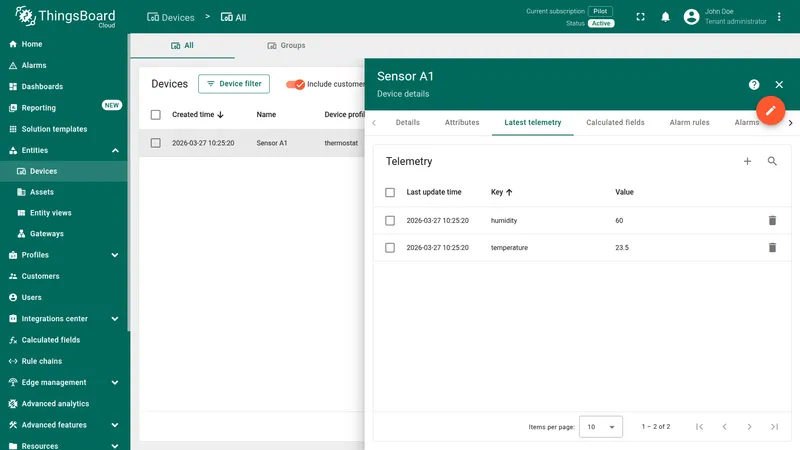
Task: Toggle Include customer entities switch
Action: [x=295, y=84]
